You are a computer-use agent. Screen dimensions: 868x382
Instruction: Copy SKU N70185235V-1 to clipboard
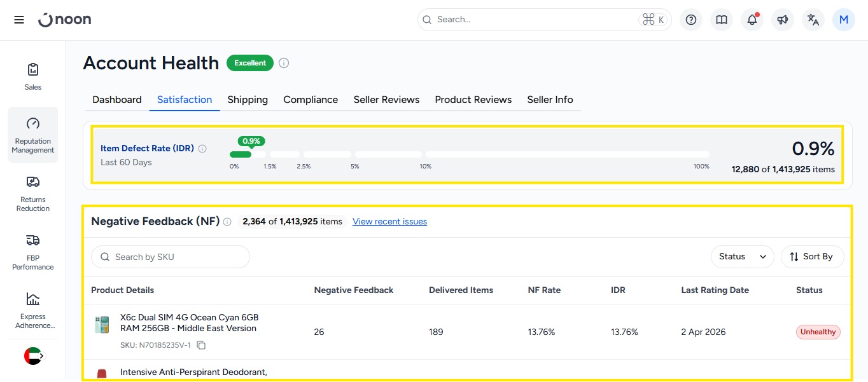(201, 345)
